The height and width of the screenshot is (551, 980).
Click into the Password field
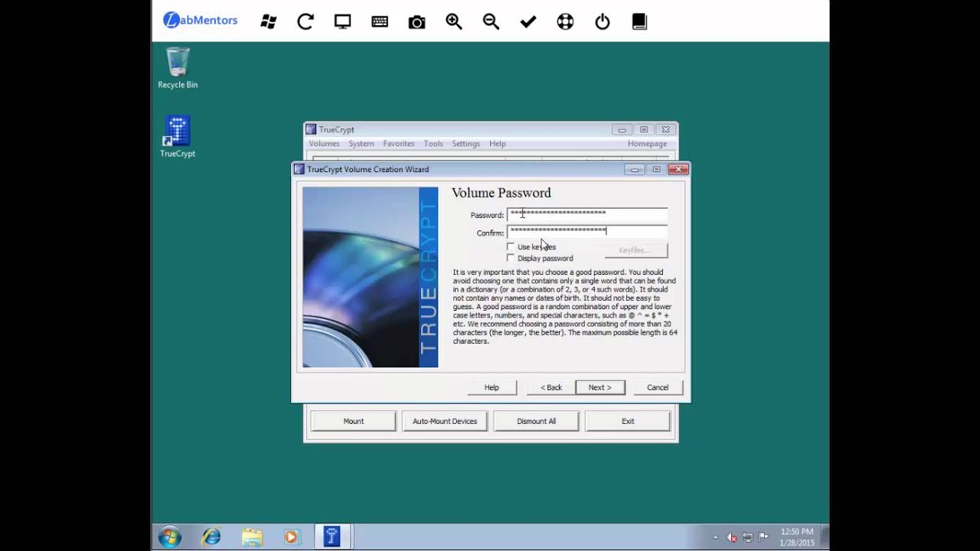(x=587, y=214)
